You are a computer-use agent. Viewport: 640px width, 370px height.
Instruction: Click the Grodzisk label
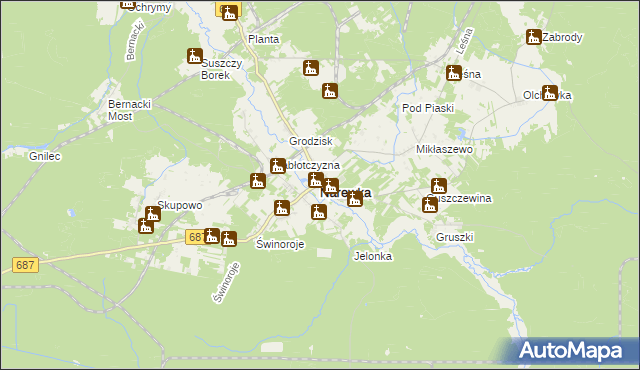(311, 141)
